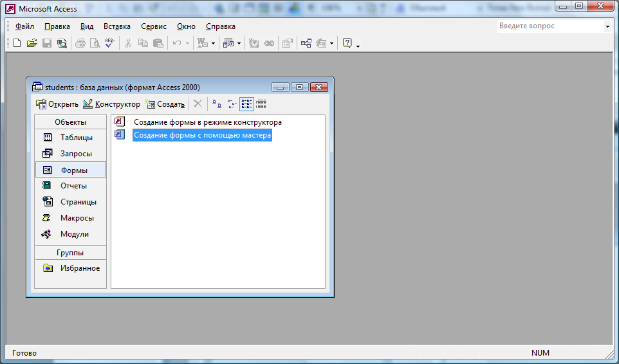
Task: Restore the students database window
Action: [300, 87]
